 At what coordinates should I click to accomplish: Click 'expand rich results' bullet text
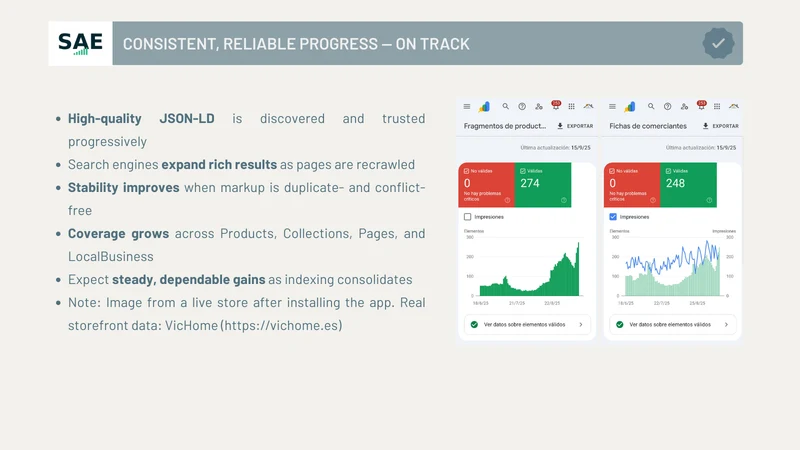(x=219, y=164)
